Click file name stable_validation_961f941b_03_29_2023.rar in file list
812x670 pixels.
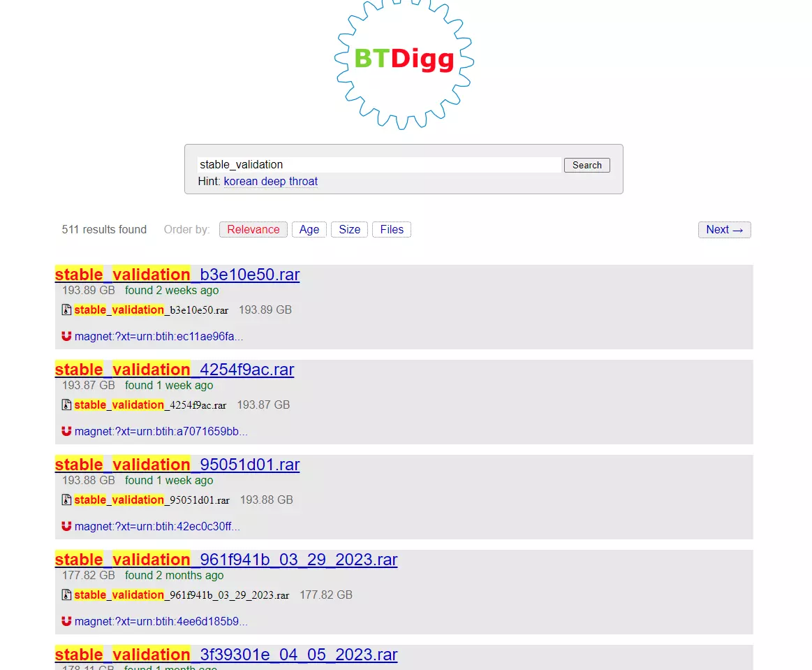pyautogui.click(x=182, y=595)
